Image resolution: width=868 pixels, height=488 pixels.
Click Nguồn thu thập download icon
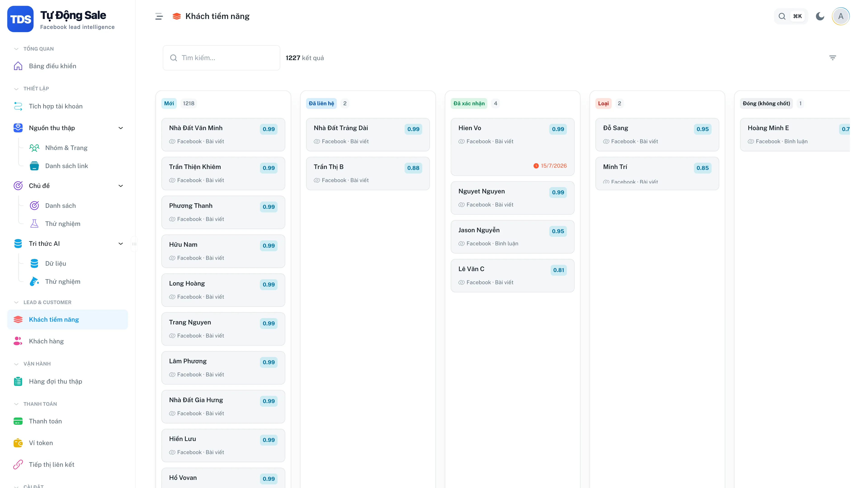tap(18, 128)
